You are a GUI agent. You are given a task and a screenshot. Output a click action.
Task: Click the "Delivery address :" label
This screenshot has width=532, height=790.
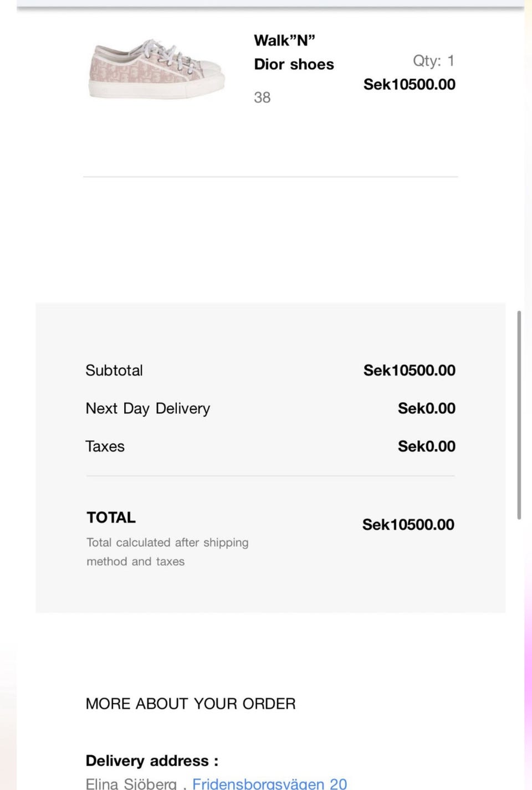click(x=152, y=761)
